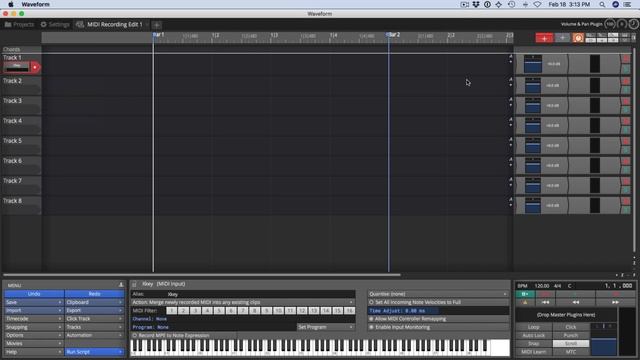Click the Apple menu icon
This screenshot has height=360, width=640.
click(x=11, y=4)
